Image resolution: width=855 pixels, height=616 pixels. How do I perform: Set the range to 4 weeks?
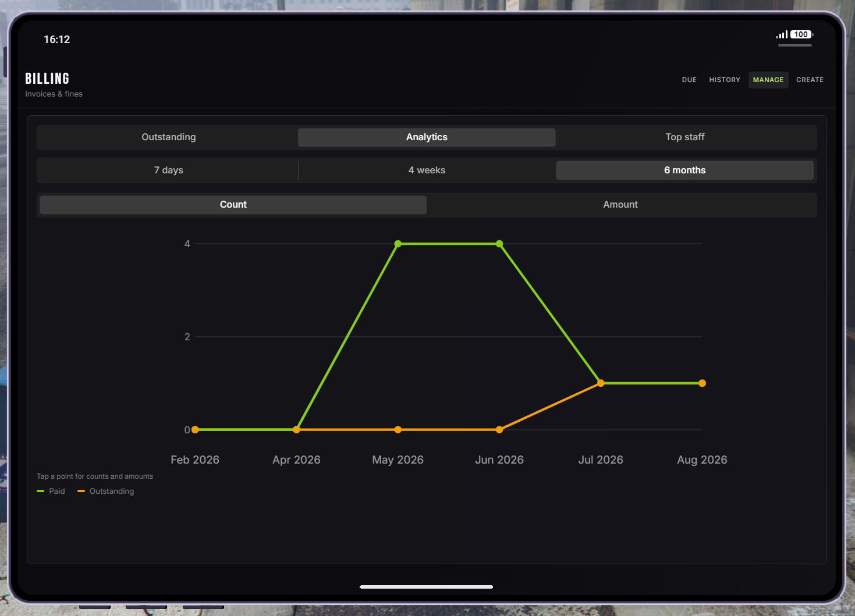(427, 170)
